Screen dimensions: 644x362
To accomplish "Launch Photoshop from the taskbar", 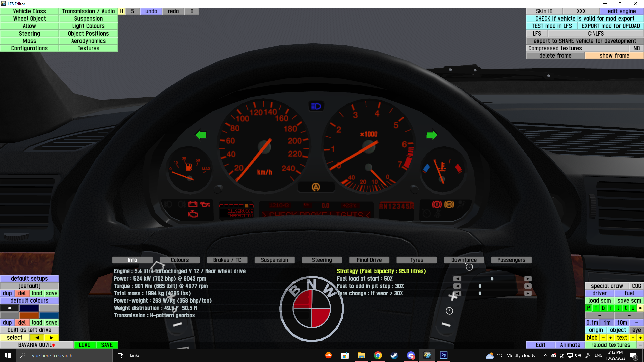I will click(443, 355).
